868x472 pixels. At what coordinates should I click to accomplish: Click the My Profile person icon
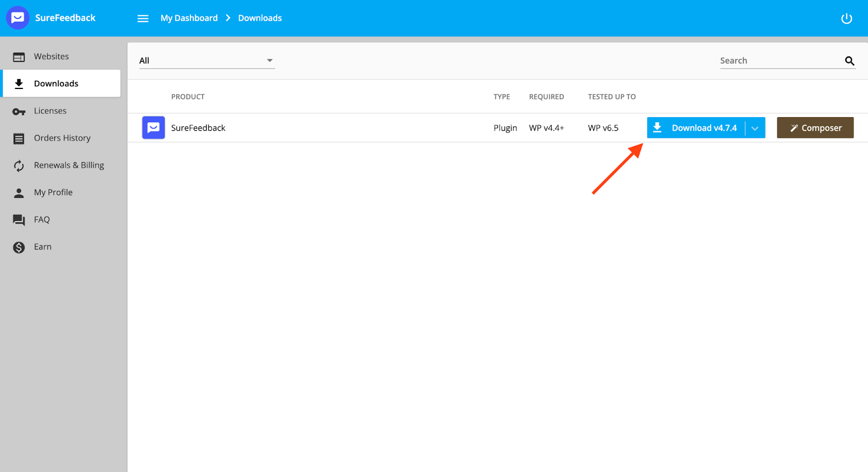point(19,193)
